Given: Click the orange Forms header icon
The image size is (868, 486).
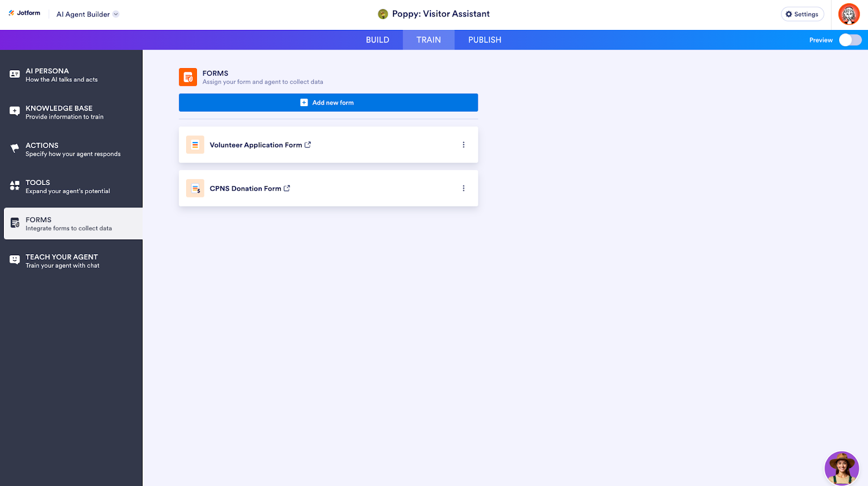Looking at the screenshot, I should tap(188, 77).
